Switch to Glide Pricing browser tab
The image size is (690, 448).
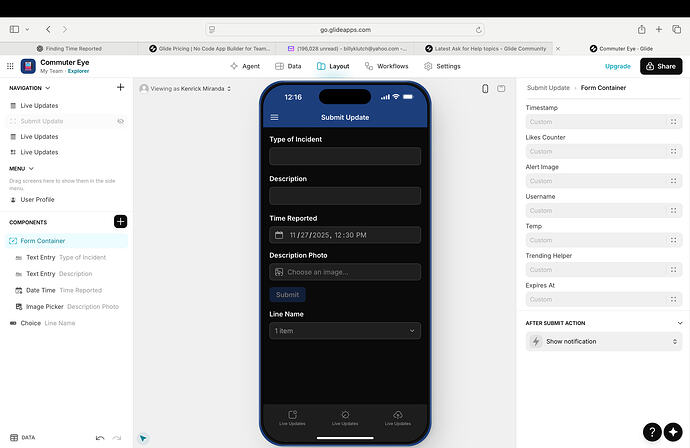(x=210, y=48)
